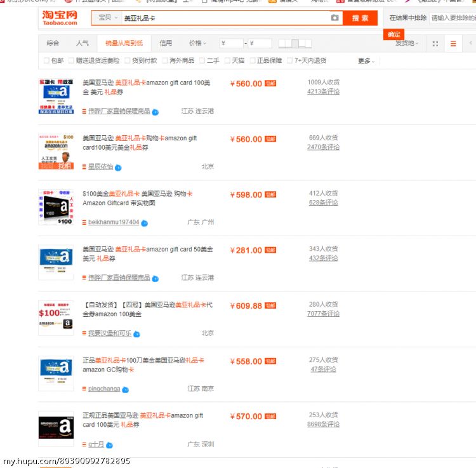476x468 pixels.
Task: Enable the 海外商品 checkbox
Action: coord(165,60)
